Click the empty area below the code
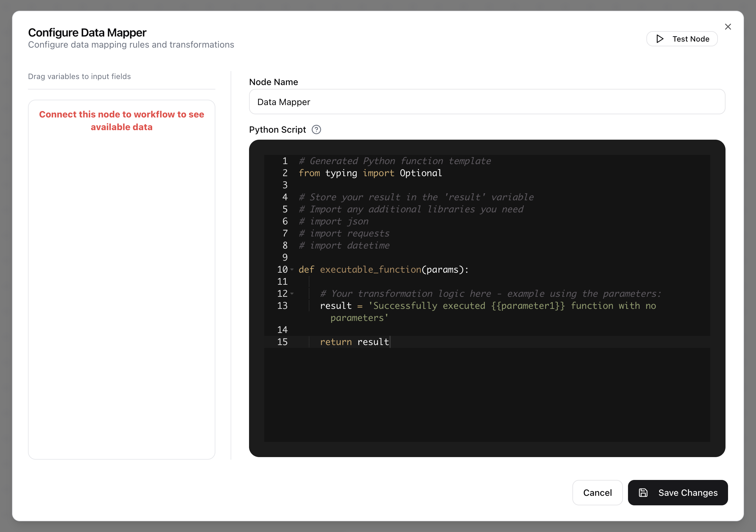 coord(487,395)
